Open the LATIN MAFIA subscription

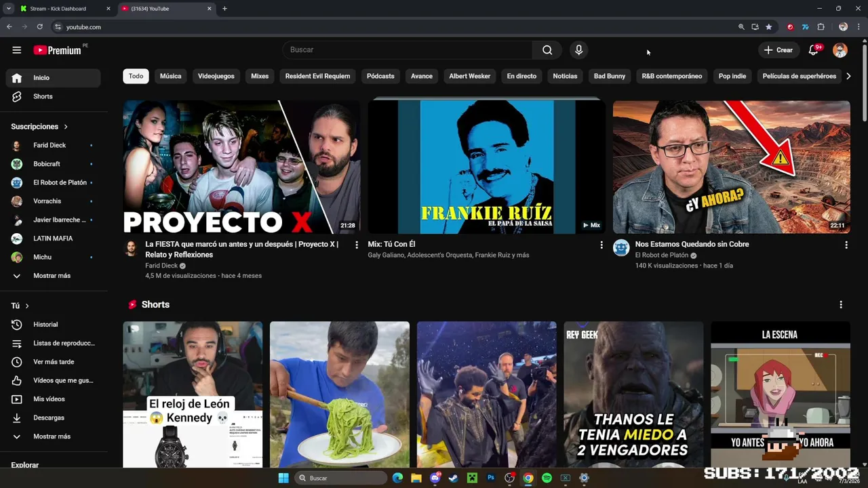54,239
